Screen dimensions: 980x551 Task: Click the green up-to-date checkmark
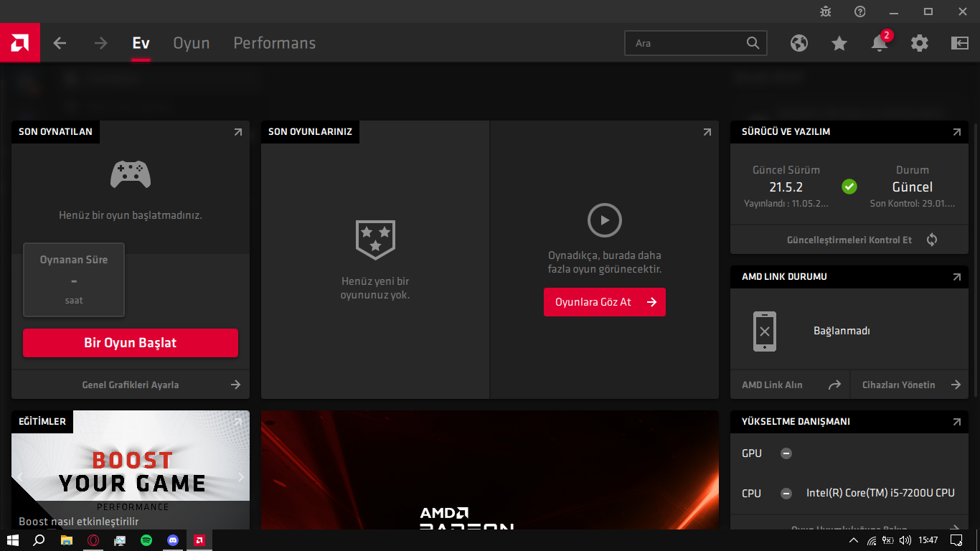point(849,187)
